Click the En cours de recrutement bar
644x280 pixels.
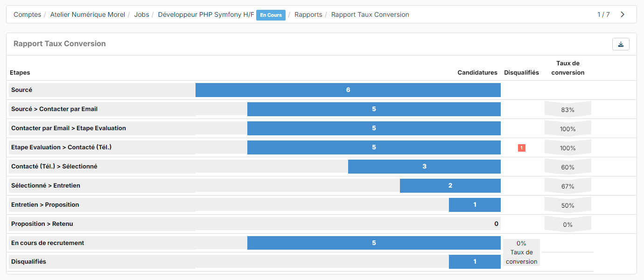374,243
